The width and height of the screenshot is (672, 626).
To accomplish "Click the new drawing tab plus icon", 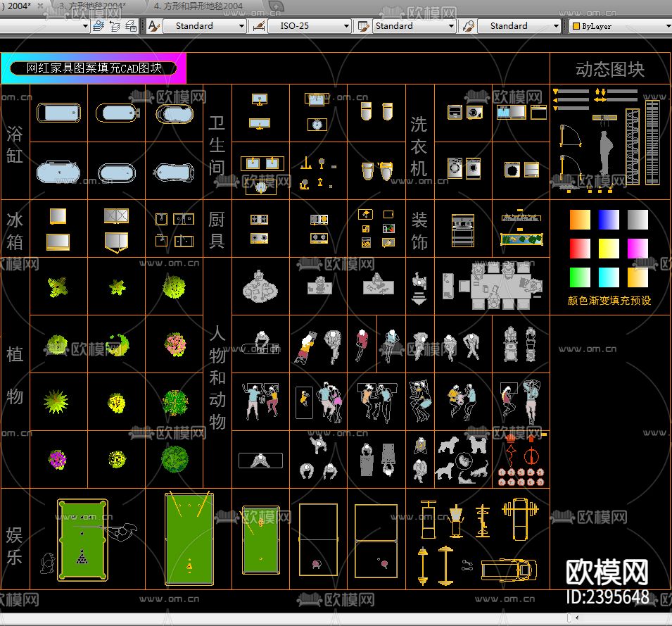I will (x=276, y=6).
